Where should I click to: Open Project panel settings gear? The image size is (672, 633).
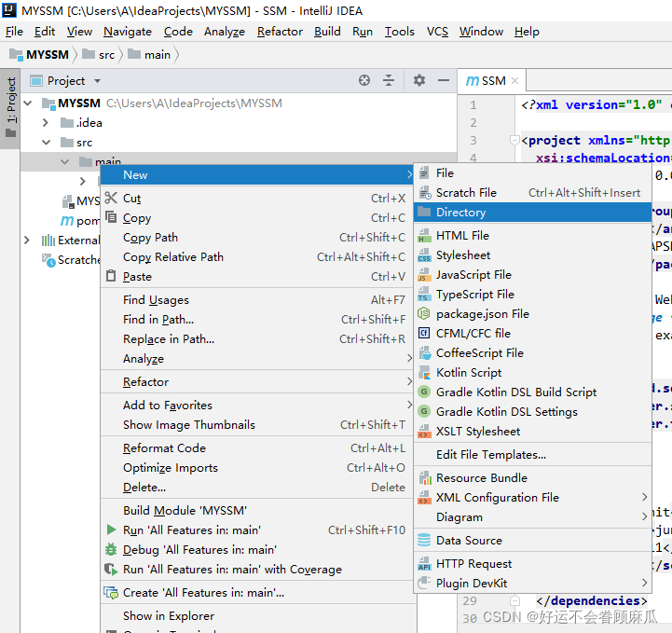(419, 81)
